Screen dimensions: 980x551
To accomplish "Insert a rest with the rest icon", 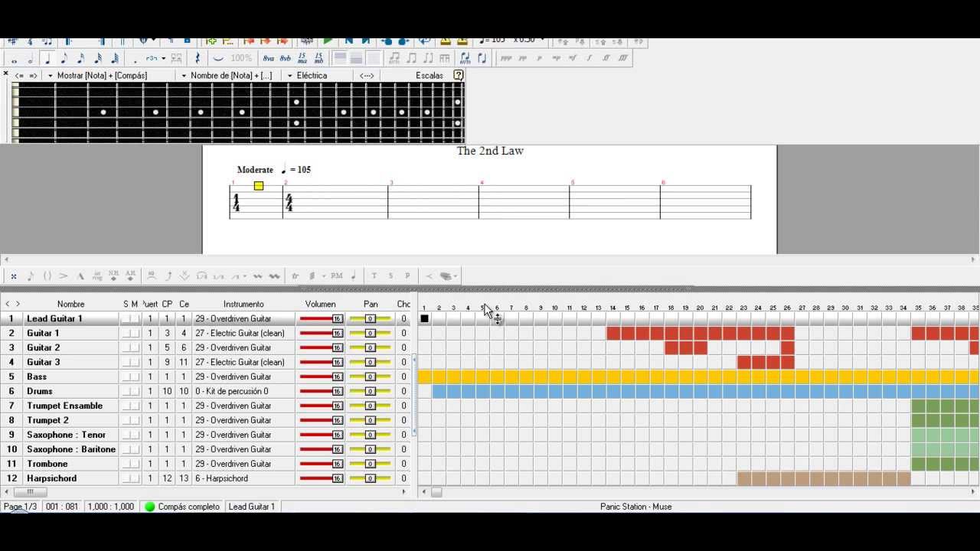I will (198, 59).
